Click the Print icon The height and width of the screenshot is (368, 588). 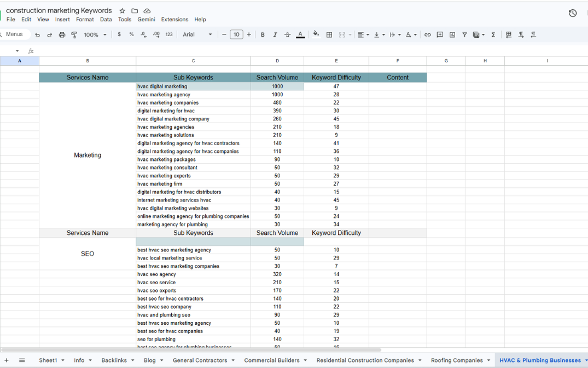62,34
